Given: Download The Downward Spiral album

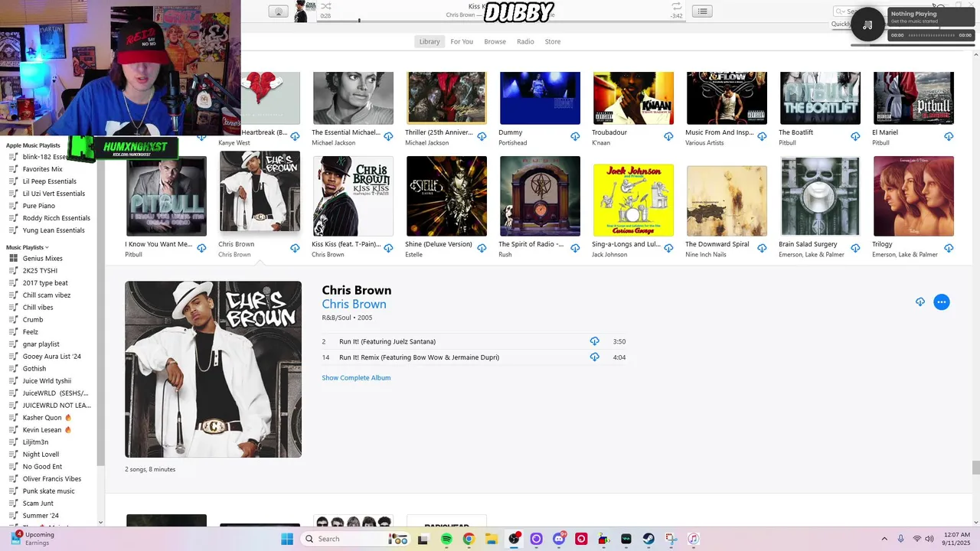Looking at the screenshot, I should [x=762, y=248].
